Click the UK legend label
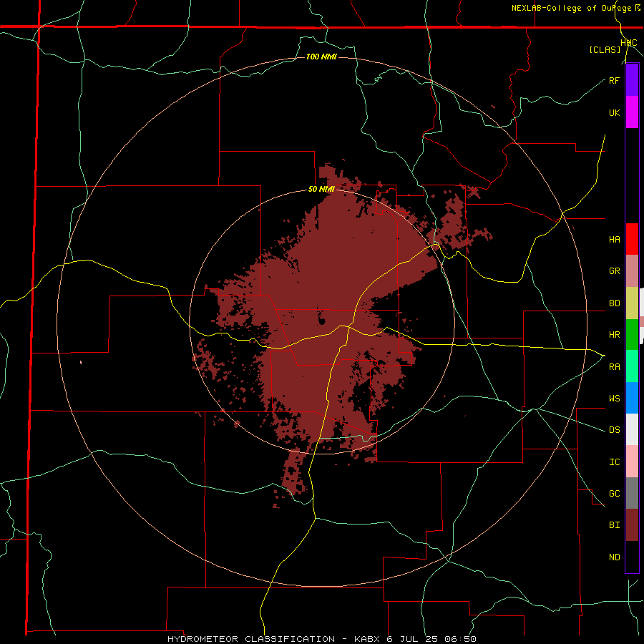644x644 pixels. click(614, 112)
